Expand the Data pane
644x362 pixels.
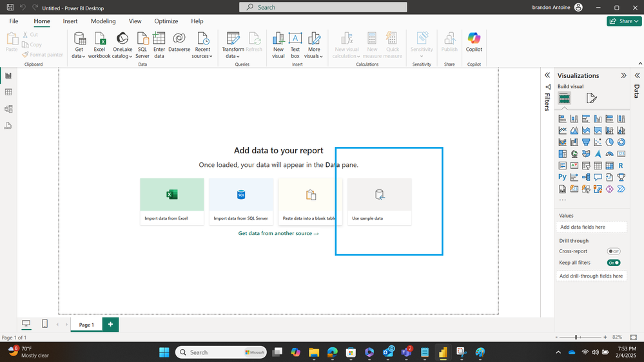637,75
